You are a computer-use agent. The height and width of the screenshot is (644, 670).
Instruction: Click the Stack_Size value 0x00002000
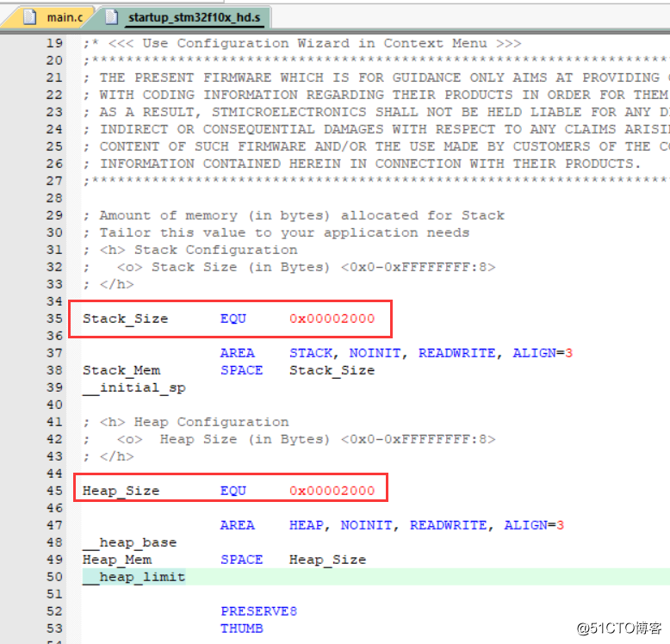click(332, 319)
